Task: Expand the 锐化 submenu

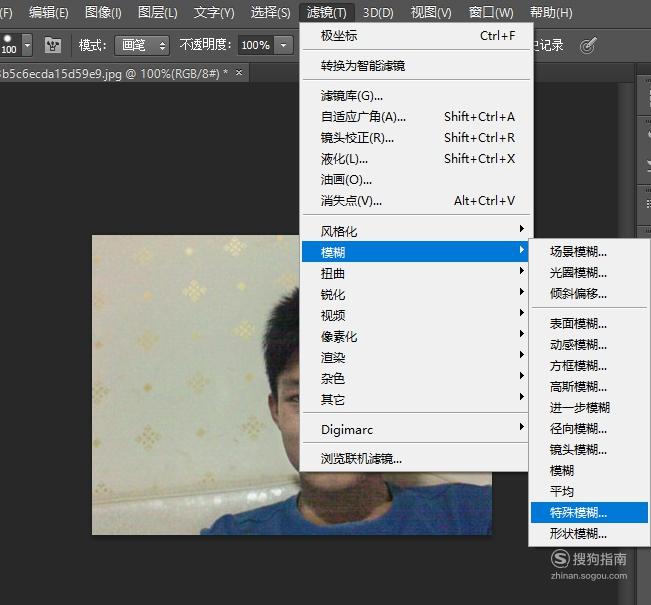Action: point(415,294)
